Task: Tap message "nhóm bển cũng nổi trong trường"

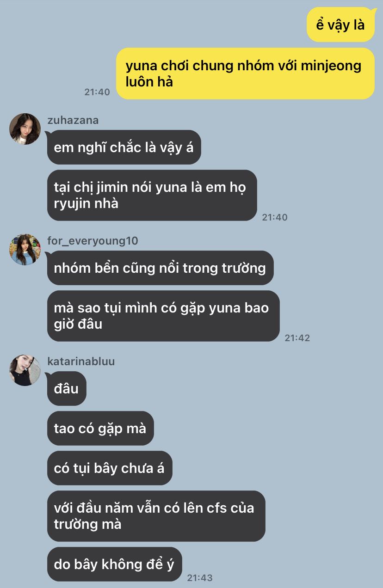Action: [160, 268]
